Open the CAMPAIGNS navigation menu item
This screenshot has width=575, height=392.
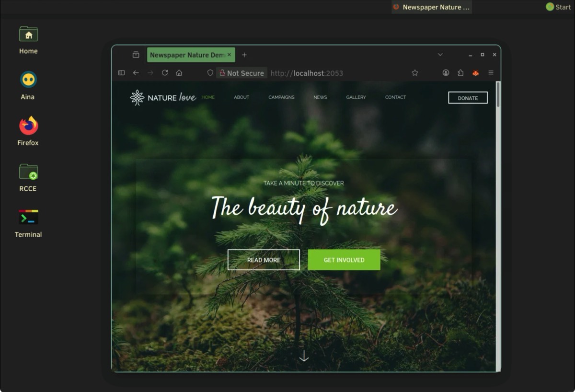(x=281, y=97)
